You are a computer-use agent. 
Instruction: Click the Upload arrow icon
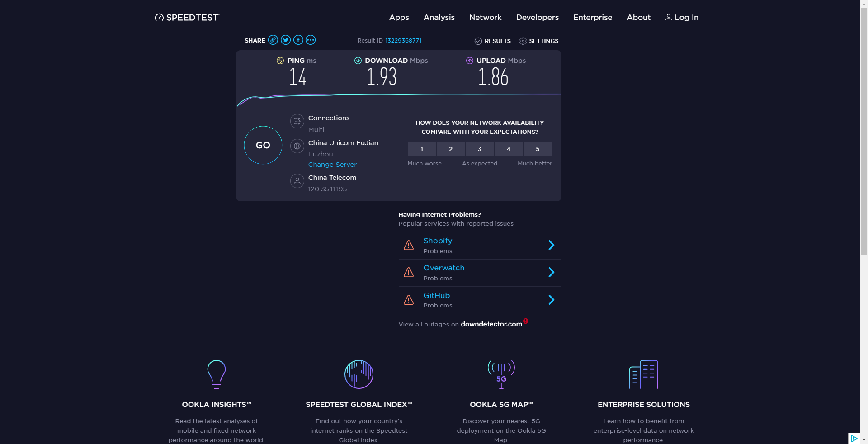click(470, 61)
